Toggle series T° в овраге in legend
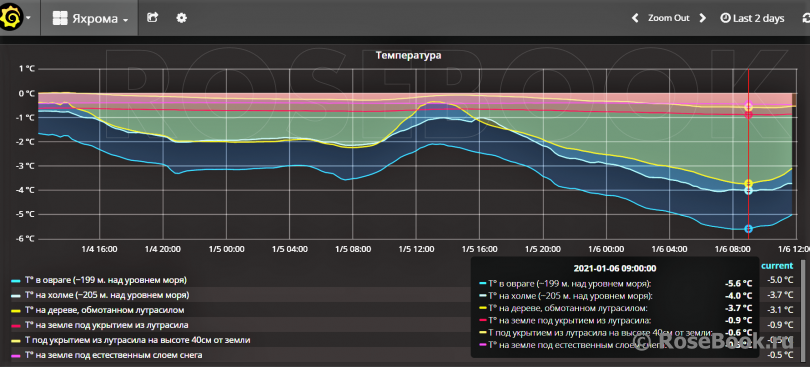Image resolution: width=810 pixels, height=367 pixels. 105,280
